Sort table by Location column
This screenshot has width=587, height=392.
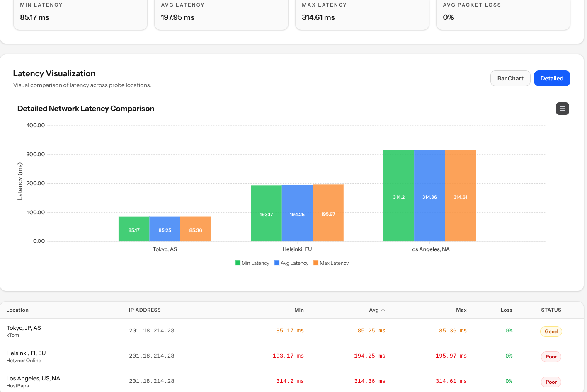tap(17, 310)
